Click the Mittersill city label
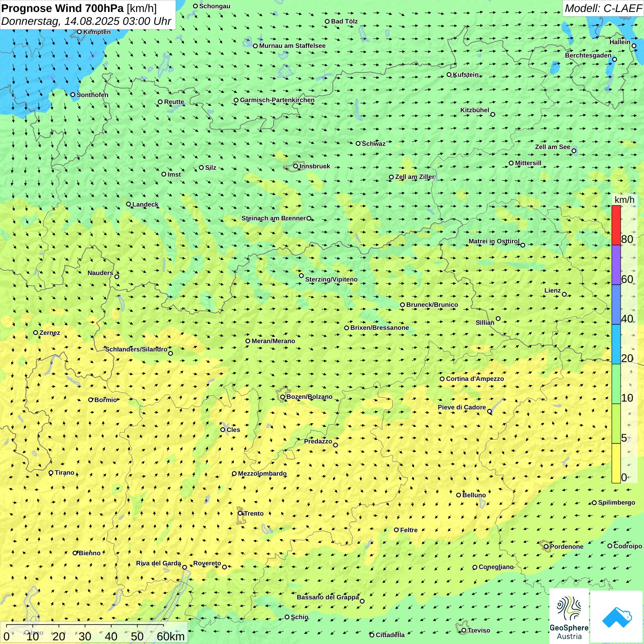644x644 pixels. [528, 163]
